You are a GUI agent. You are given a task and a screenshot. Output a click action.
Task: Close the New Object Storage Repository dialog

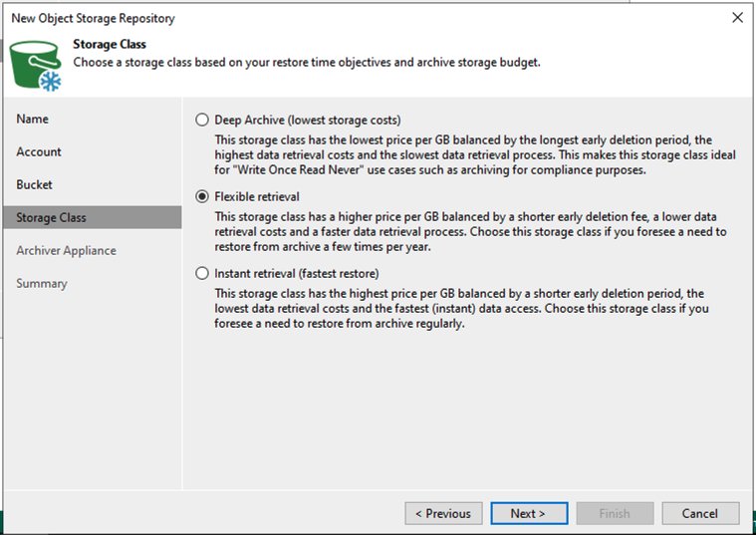737,18
